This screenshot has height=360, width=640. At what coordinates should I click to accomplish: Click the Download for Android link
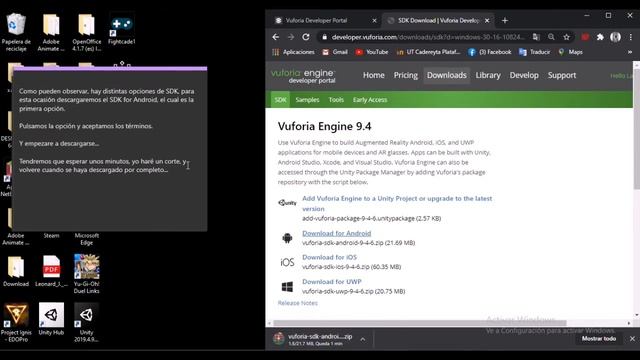337,233
